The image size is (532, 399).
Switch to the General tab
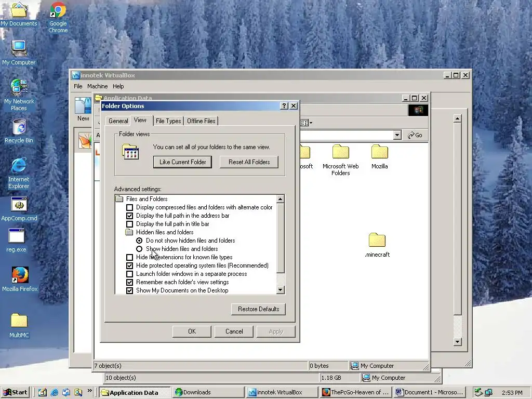coord(118,121)
